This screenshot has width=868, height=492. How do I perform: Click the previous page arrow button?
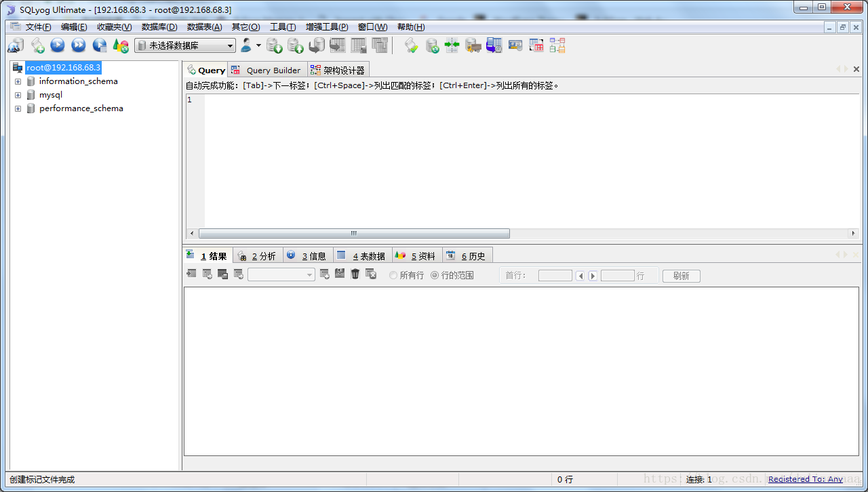[x=580, y=276]
